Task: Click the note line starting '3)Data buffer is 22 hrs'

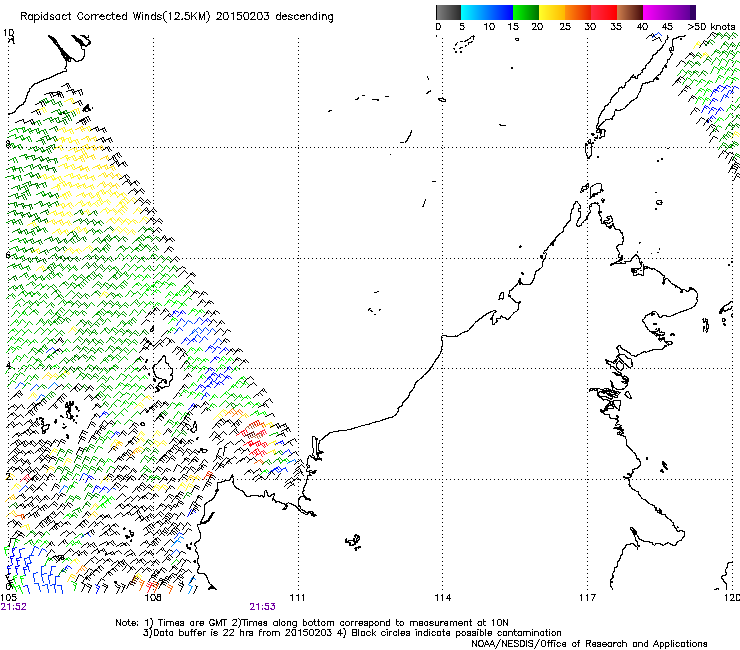Action: [352, 633]
